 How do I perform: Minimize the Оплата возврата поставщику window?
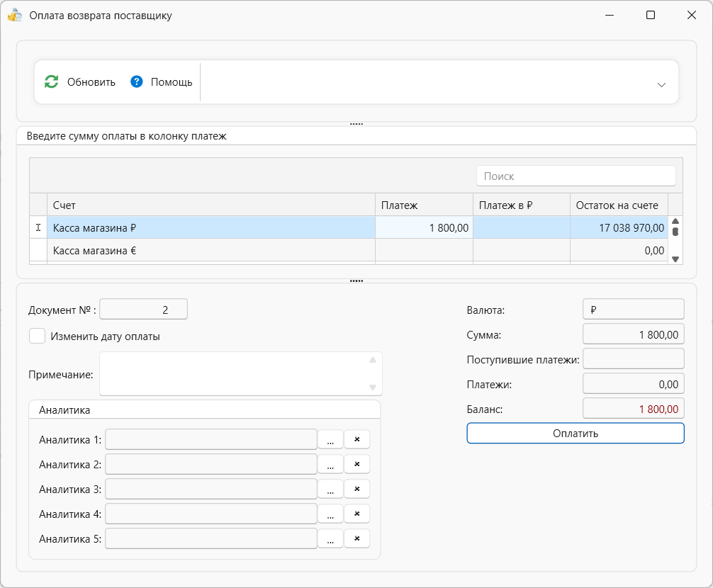(610, 15)
